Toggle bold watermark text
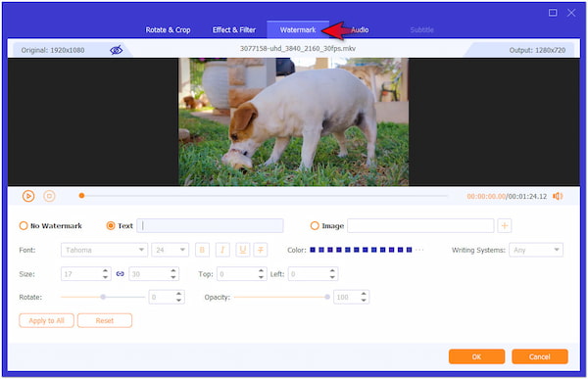The image size is (588, 379). [202, 250]
